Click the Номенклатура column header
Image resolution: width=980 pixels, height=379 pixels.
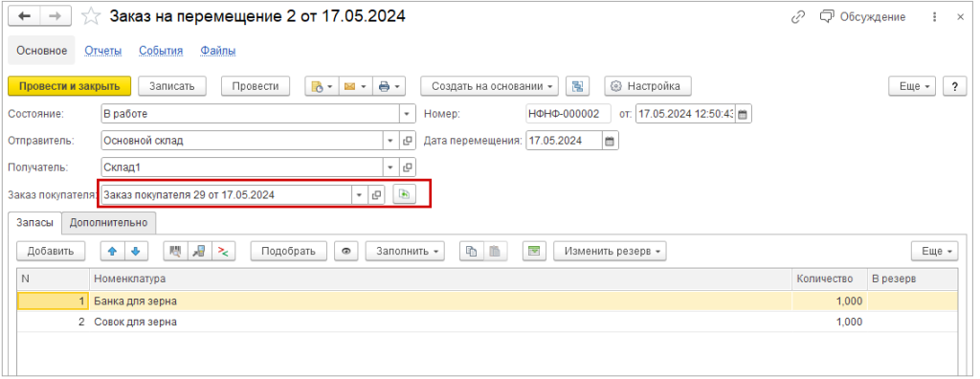[x=441, y=279]
